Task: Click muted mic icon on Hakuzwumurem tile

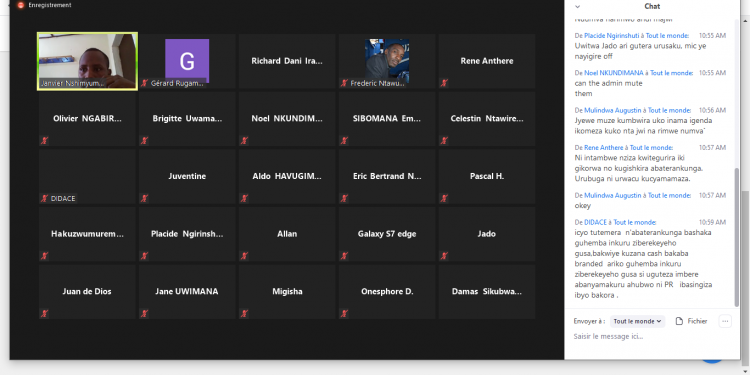Action: coord(44,256)
